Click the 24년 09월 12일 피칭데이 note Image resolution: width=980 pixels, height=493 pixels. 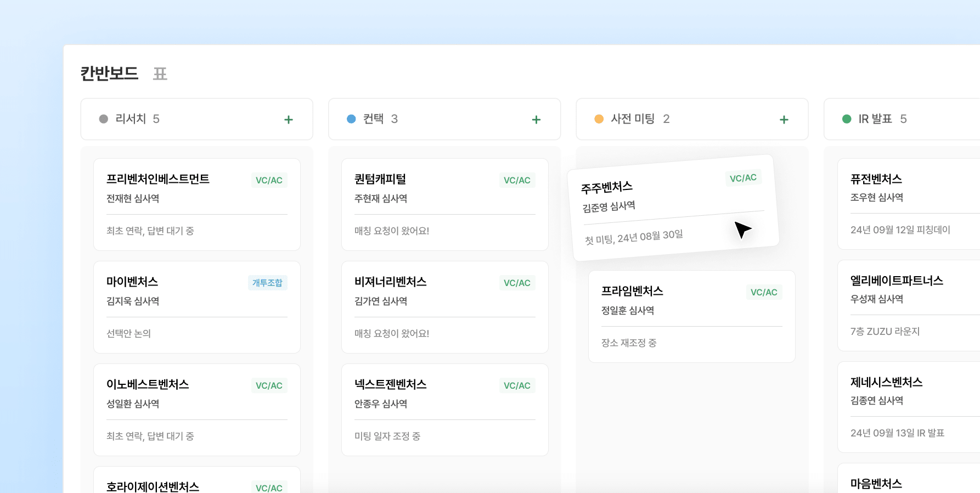point(900,230)
